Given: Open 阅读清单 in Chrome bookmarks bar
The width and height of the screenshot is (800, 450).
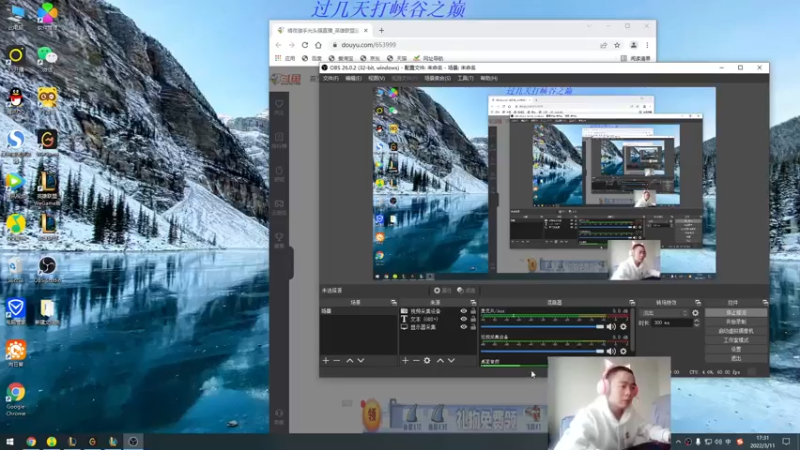Looking at the screenshot, I should pyautogui.click(x=636, y=58).
